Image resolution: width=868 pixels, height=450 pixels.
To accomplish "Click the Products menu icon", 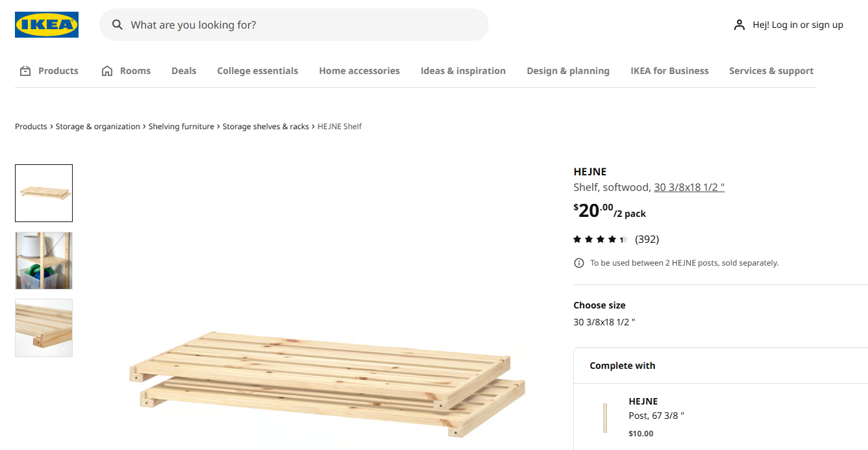I will click(25, 71).
